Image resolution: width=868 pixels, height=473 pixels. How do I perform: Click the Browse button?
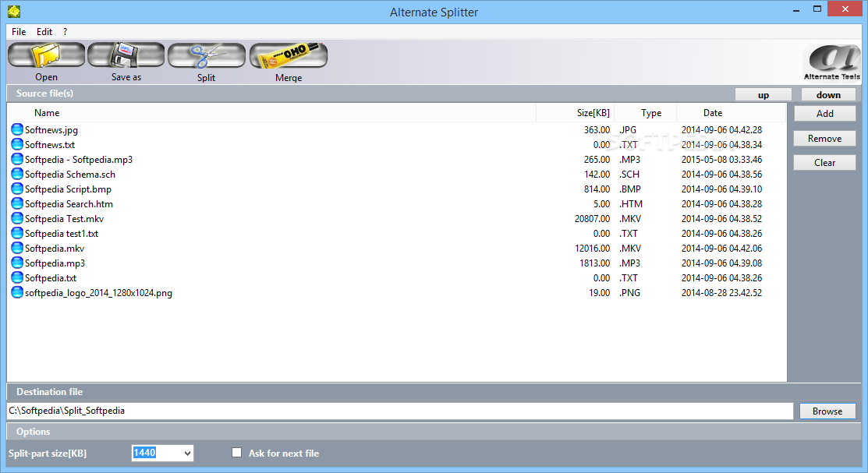827,411
